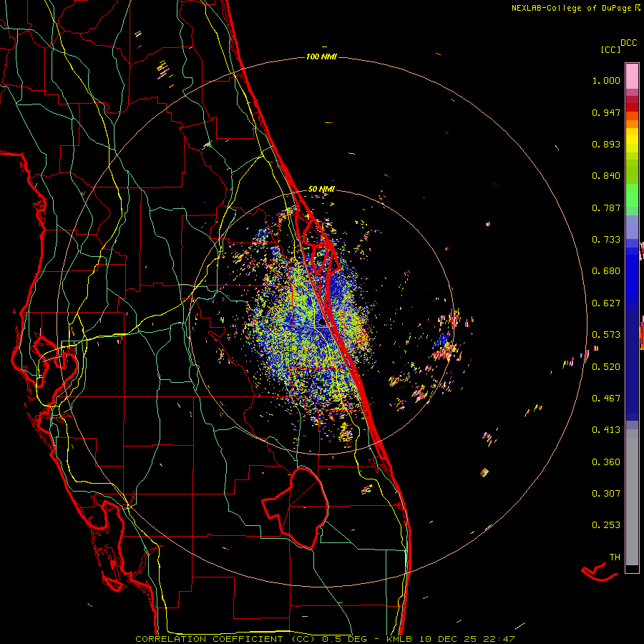Click the 0.5 DEG elevation angle text

point(344,639)
